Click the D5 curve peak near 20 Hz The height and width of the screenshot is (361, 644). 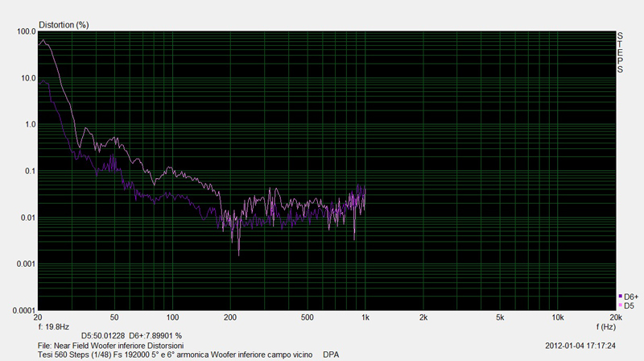[43, 40]
